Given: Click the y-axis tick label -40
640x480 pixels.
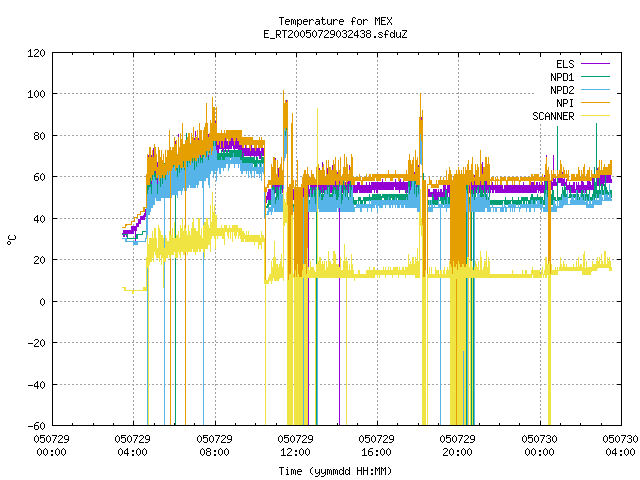Looking at the screenshot, I should [36, 384].
